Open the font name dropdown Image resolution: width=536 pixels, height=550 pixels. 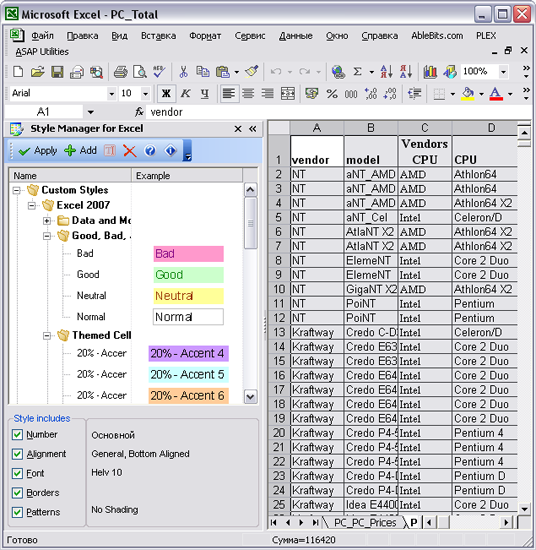pyautogui.click(x=111, y=94)
